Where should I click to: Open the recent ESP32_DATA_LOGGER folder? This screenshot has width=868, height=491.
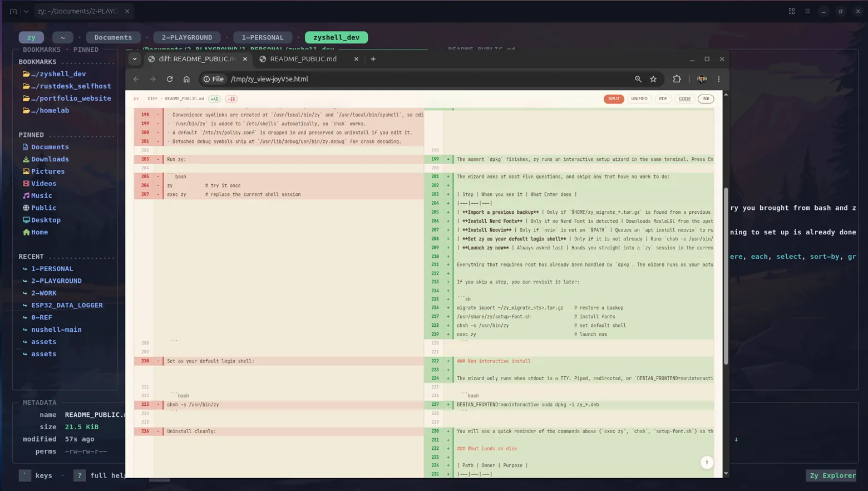pos(62,306)
